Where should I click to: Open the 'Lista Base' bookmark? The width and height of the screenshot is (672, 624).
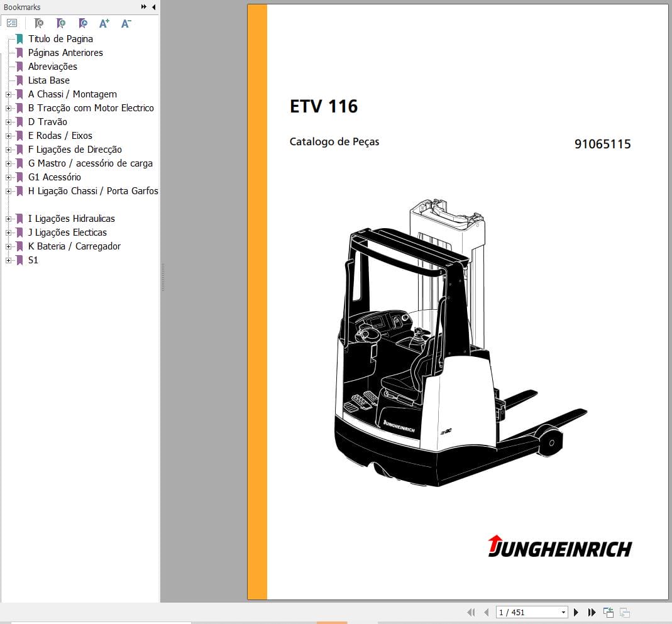pos(48,80)
